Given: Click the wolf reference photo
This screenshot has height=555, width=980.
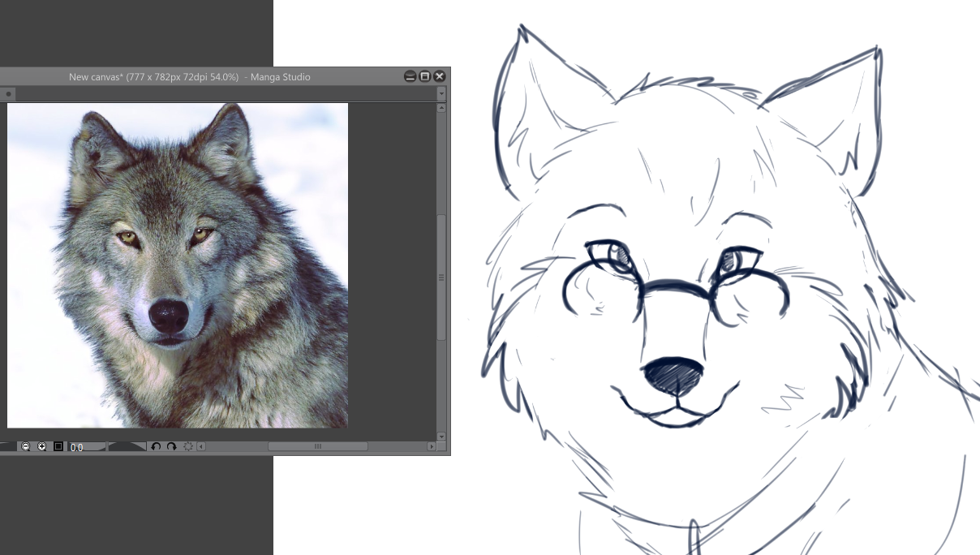Looking at the screenshot, I should 178,265.
